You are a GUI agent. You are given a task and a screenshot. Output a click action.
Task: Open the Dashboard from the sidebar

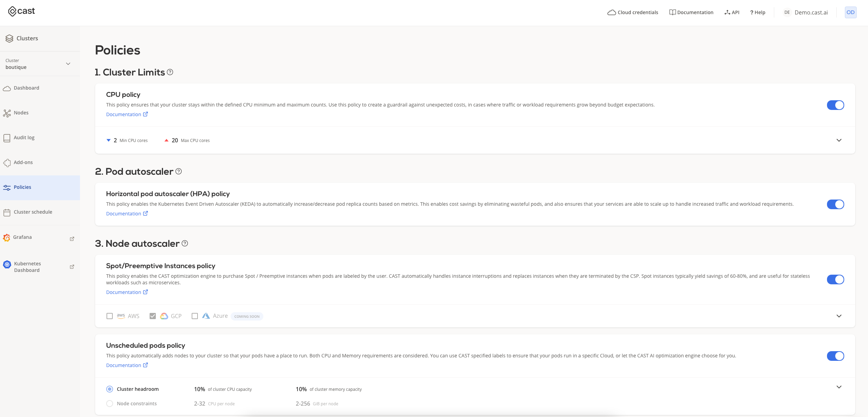[x=26, y=88]
